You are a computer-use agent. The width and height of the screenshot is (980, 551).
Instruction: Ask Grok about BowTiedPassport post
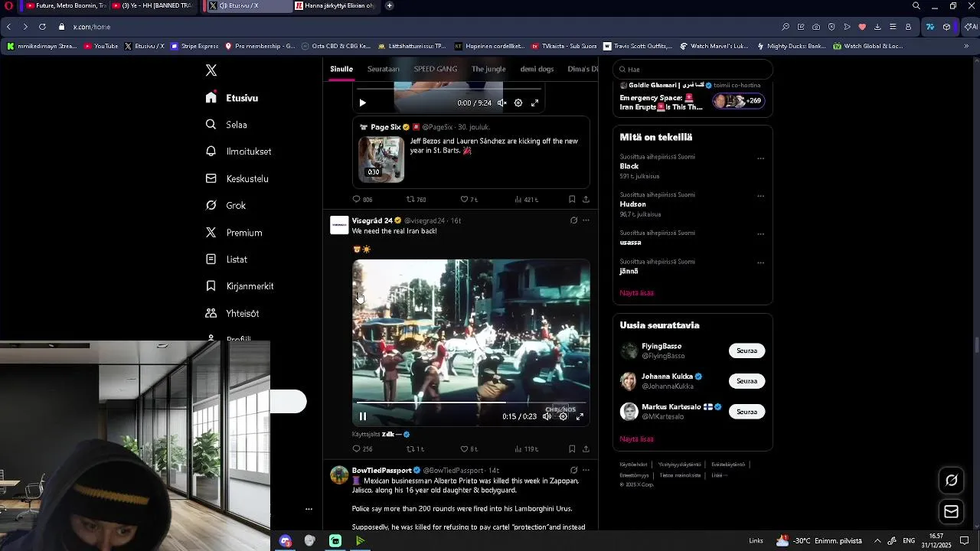(573, 470)
